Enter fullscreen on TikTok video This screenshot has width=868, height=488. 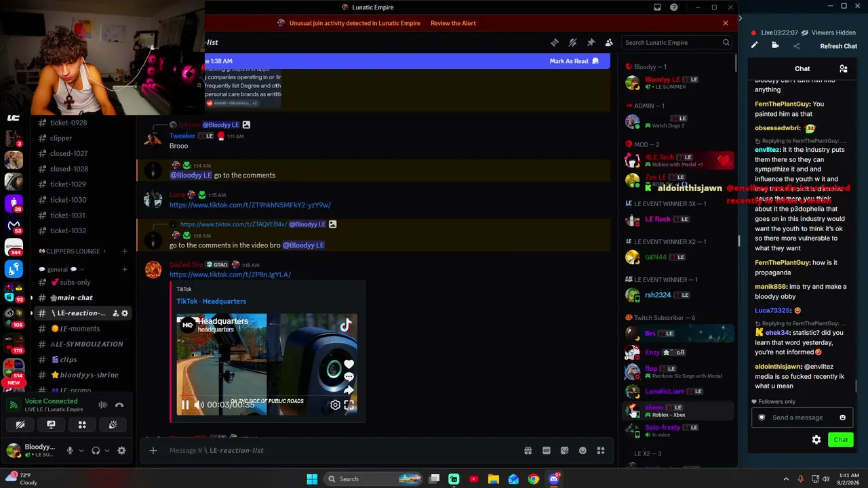(x=349, y=405)
